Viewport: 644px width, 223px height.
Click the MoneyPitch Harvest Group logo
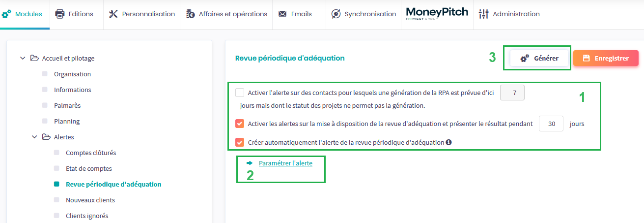[x=437, y=14]
